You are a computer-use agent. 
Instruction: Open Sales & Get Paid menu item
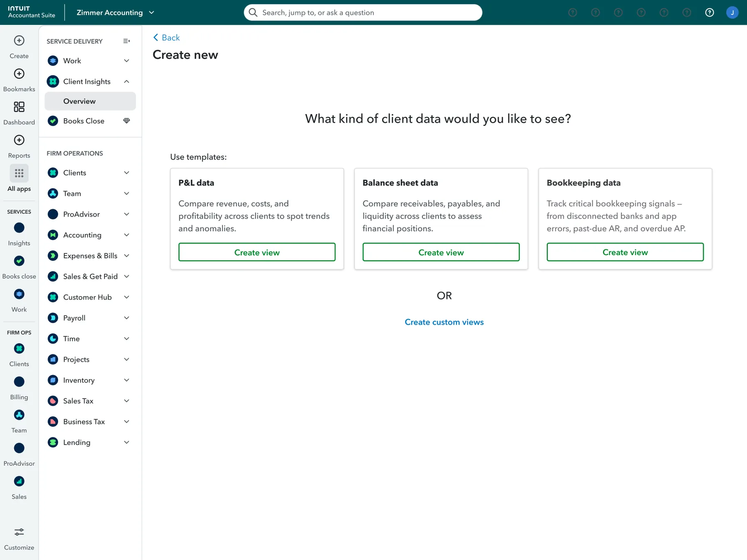click(90, 276)
